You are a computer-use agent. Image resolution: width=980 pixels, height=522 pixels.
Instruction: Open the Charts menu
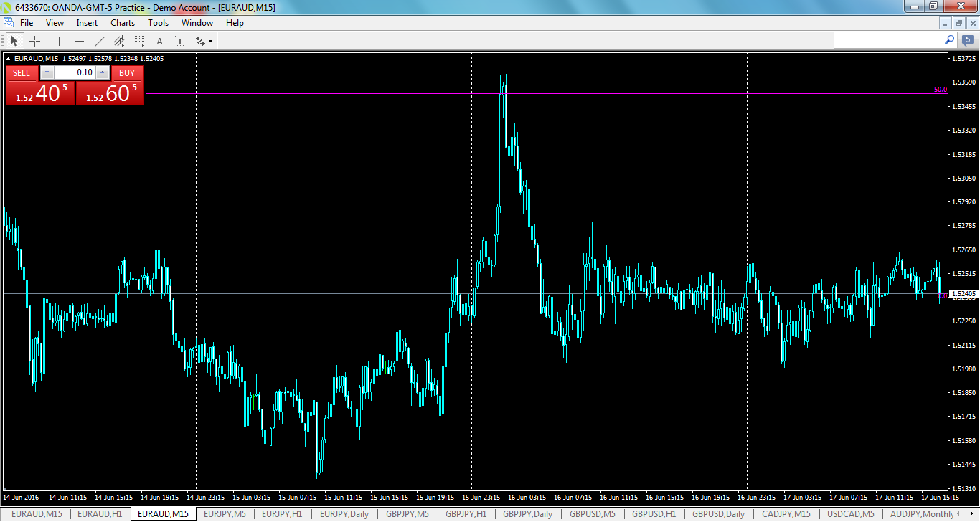coord(122,22)
